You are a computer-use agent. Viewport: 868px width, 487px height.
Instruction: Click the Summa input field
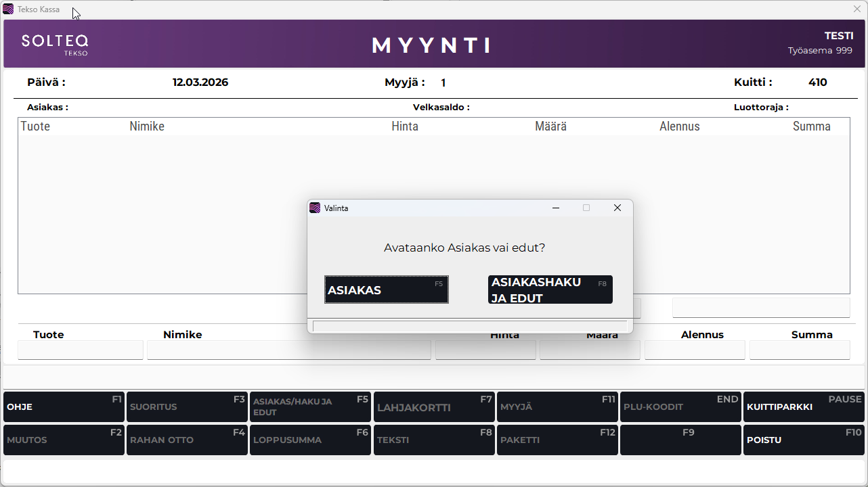pyautogui.click(x=800, y=350)
